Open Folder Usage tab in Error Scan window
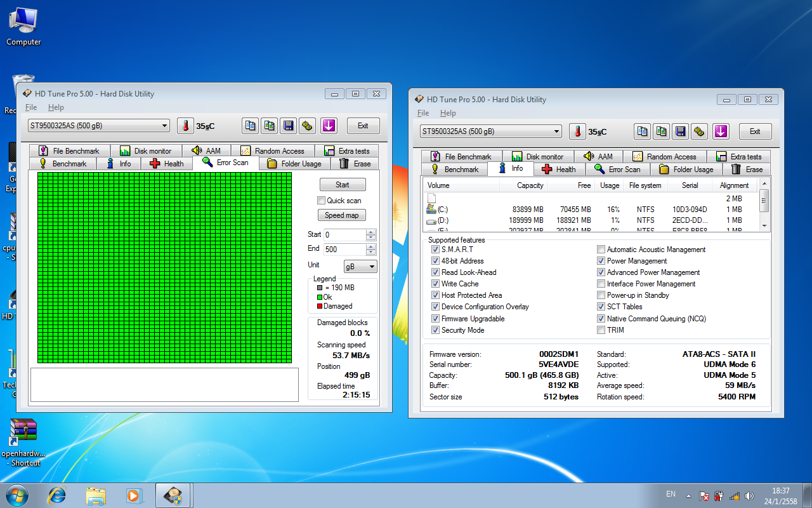812x508 pixels. [x=294, y=163]
